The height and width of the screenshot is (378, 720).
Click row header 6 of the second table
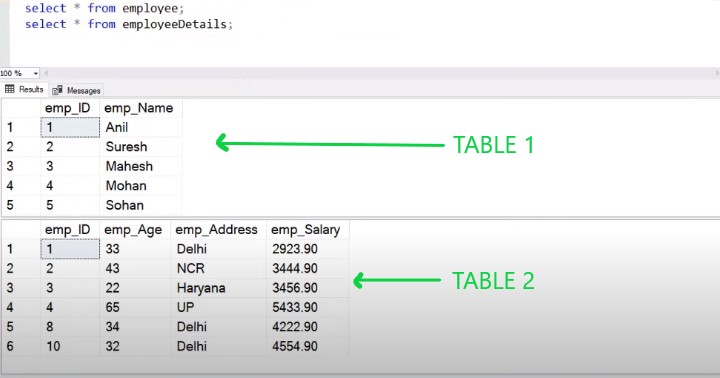tap(21, 346)
